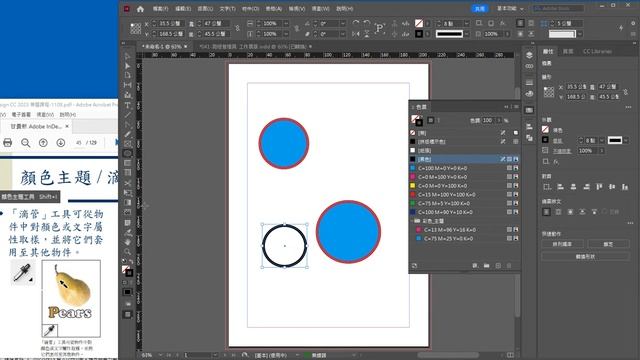640x360 pixels.
Task: Switch to the second document tab
Action: pyautogui.click(x=253, y=47)
